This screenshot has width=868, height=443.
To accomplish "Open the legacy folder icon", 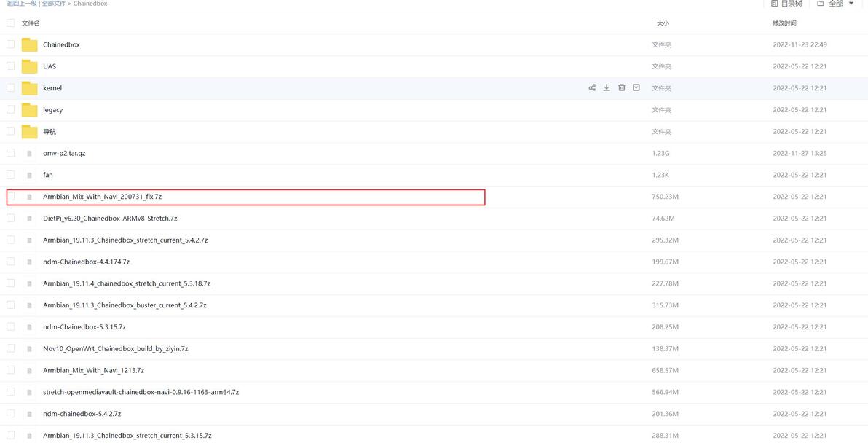I will point(29,109).
